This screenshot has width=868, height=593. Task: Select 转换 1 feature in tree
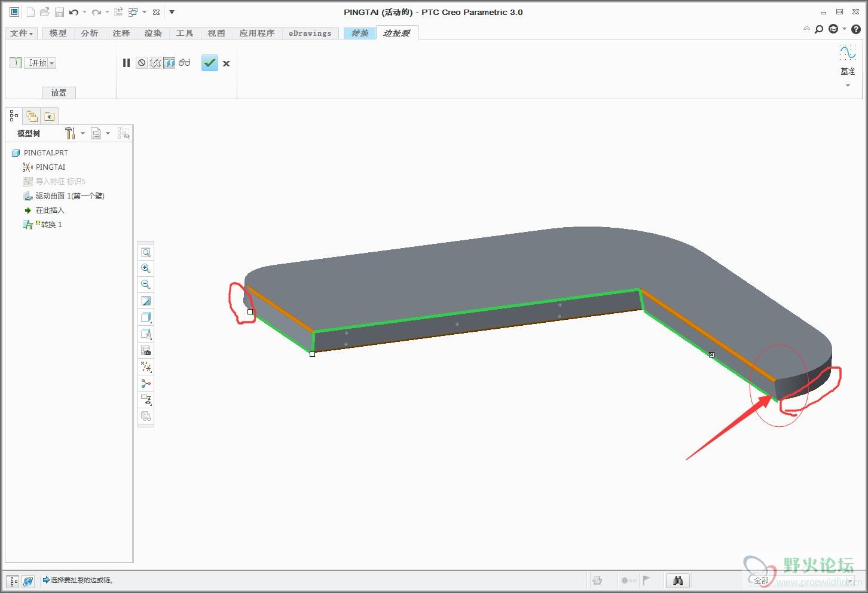point(42,225)
